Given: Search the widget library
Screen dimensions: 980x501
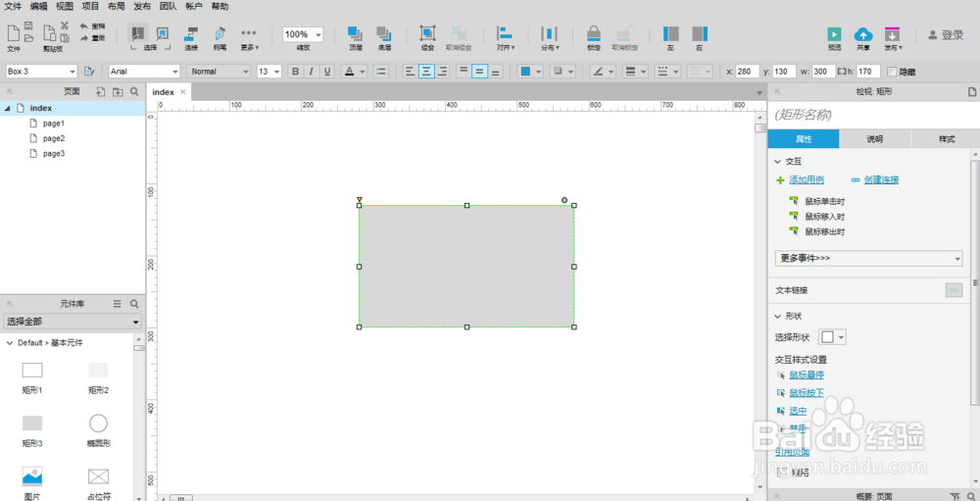Looking at the screenshot, I should [133, 304].
